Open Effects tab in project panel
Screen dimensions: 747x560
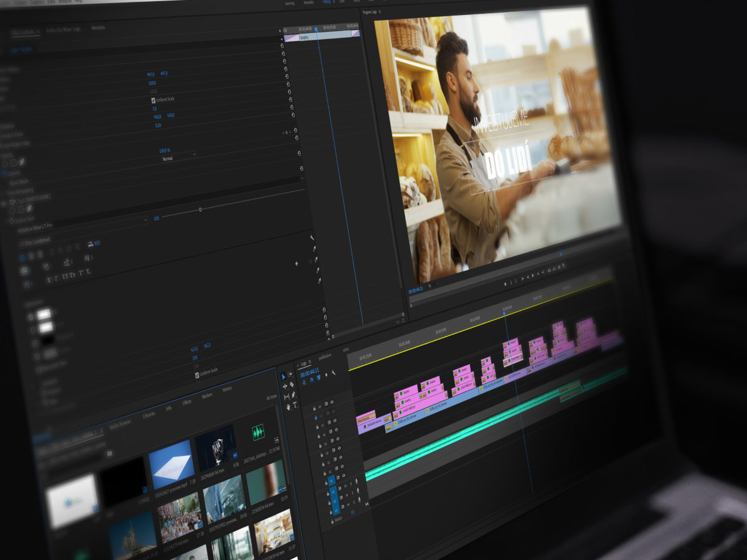click(x=187, y=403)
